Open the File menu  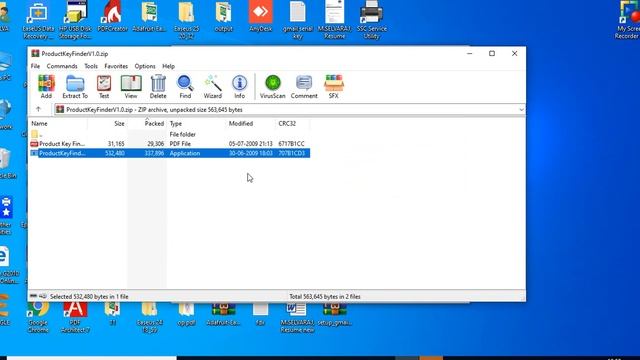click(x=36, y=66)
